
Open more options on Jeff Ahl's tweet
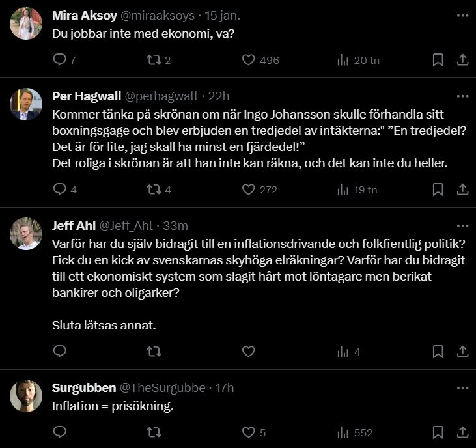click(462, 226)
